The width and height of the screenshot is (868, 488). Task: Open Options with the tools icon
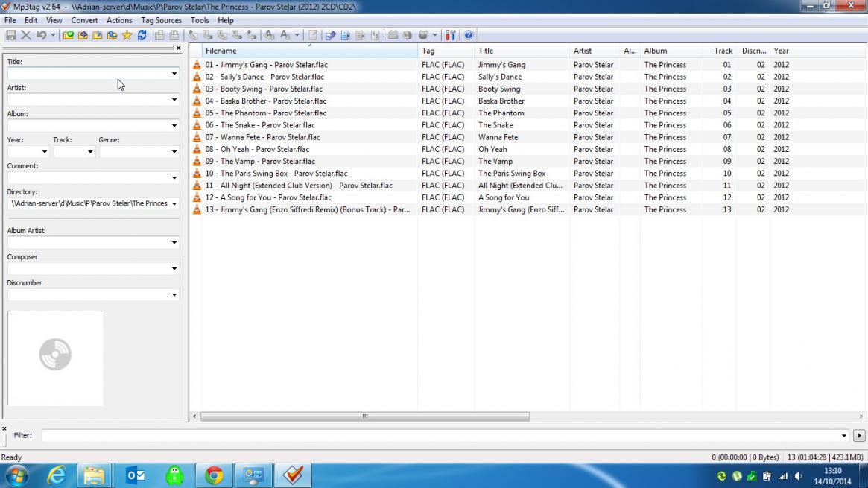(x=450, y=35)
